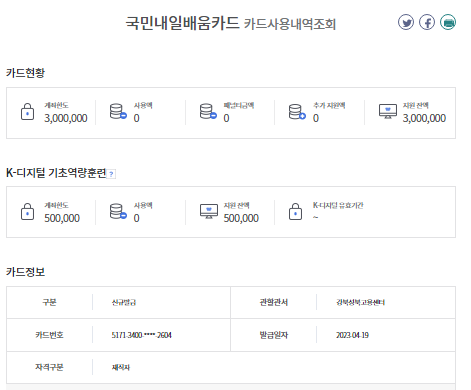Click the coin-plus icon beside 추가 지원액
The height and width of the screenshot is (390, 471).
coord(297,111)
